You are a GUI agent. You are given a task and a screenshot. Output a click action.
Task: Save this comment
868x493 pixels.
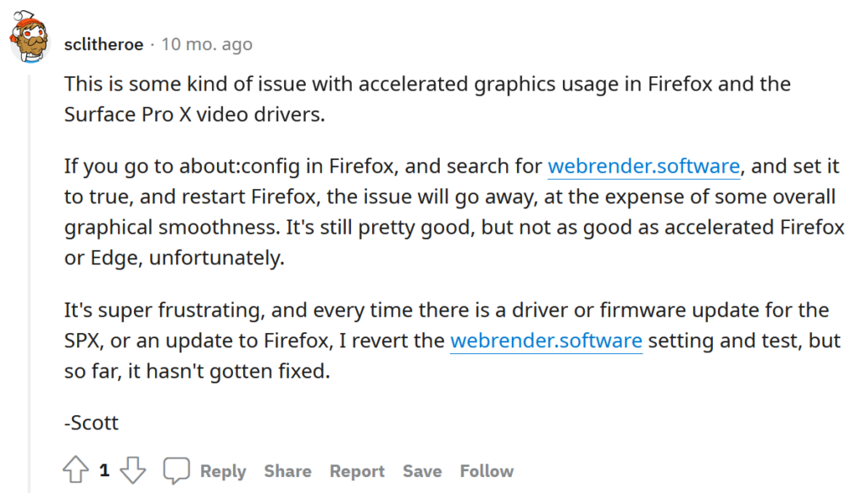pos(422,471)
